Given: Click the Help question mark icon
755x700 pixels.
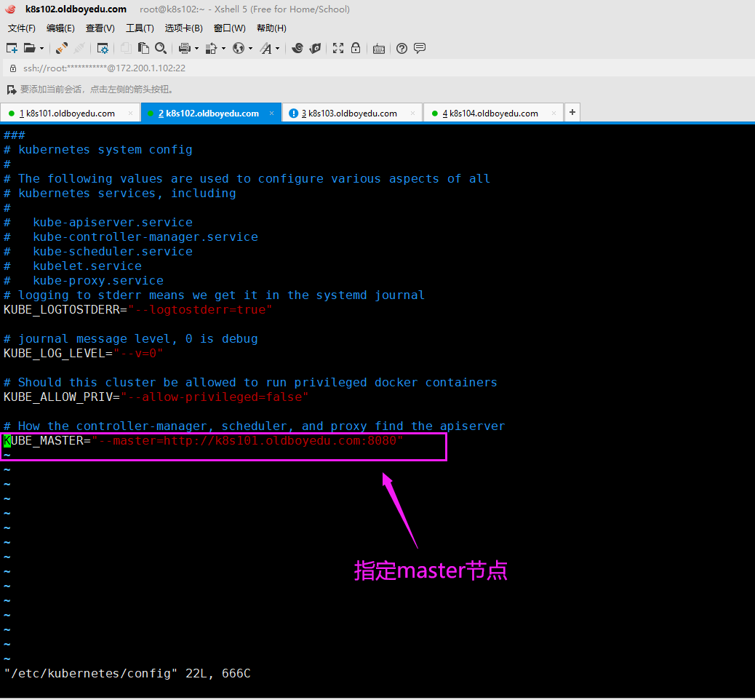Looking at the screenshot, I should [402, 48].
